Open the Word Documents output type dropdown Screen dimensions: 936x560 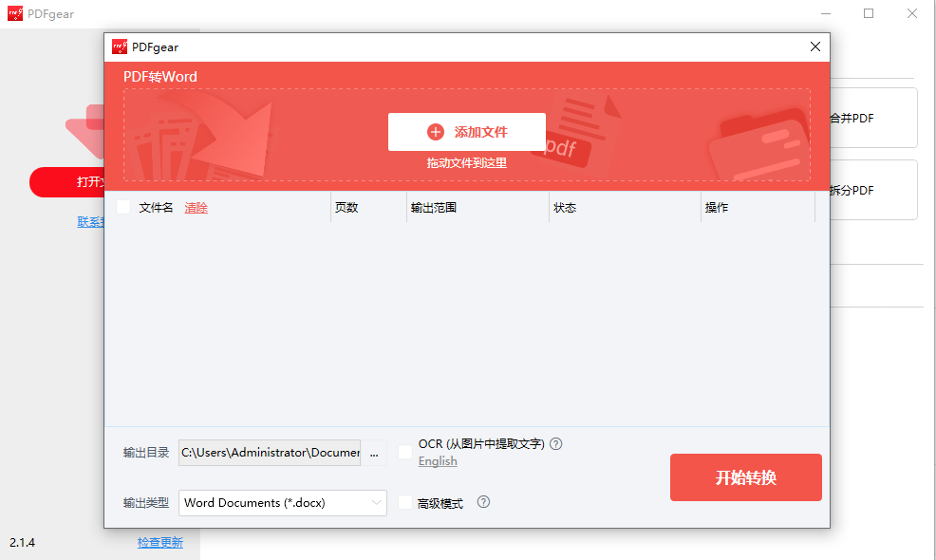click(x=282, y=502)
